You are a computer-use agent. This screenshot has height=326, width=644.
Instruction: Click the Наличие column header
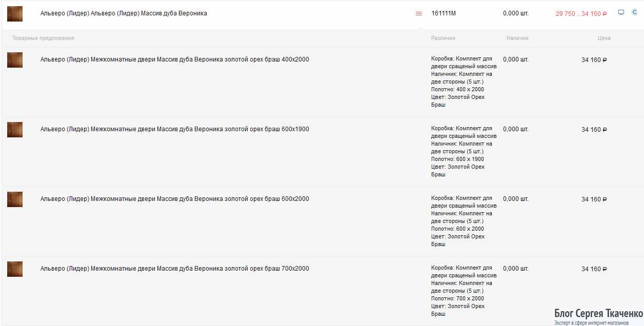click(517, 38)
